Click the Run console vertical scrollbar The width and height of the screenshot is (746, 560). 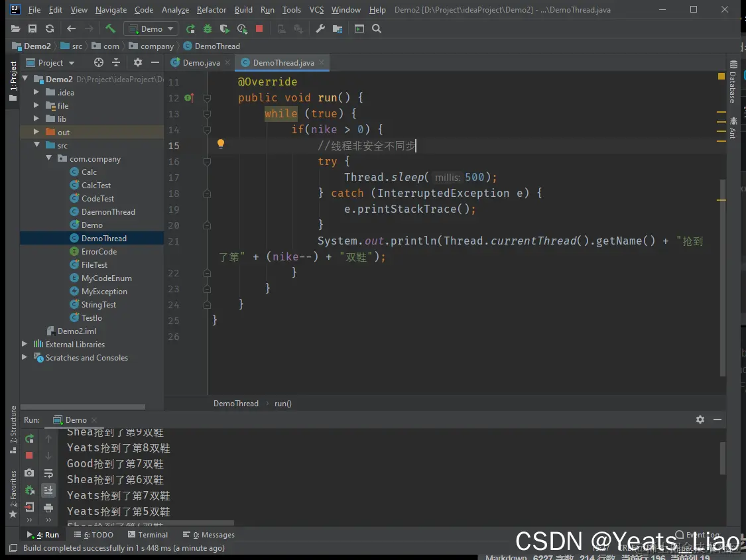point(723,458)
